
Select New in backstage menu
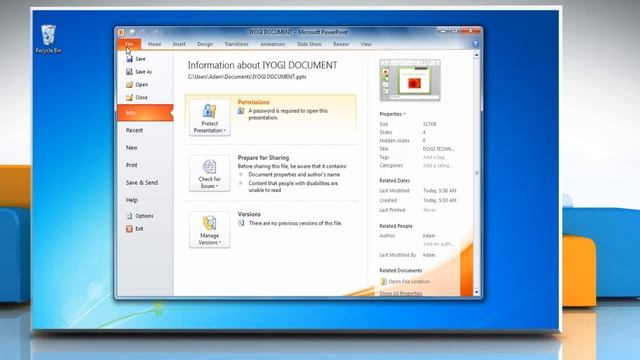coord(131,148)
